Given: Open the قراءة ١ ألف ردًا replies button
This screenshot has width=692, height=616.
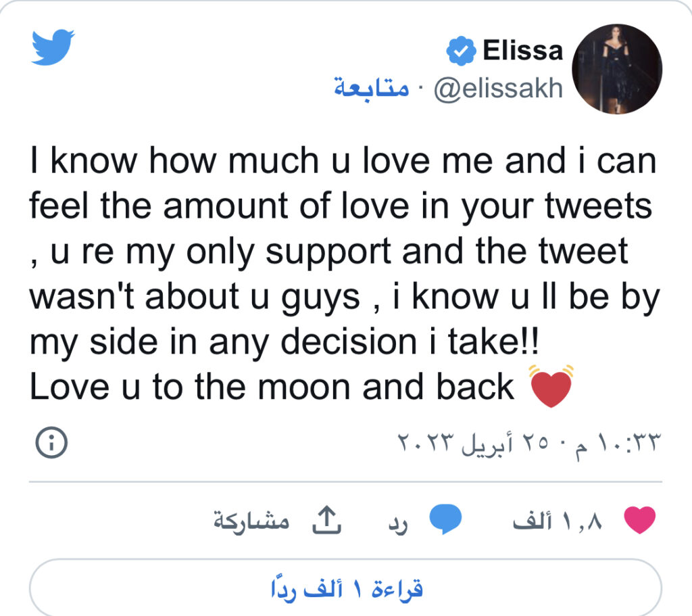Looking at the screenshot, I should tap(345, 590).
